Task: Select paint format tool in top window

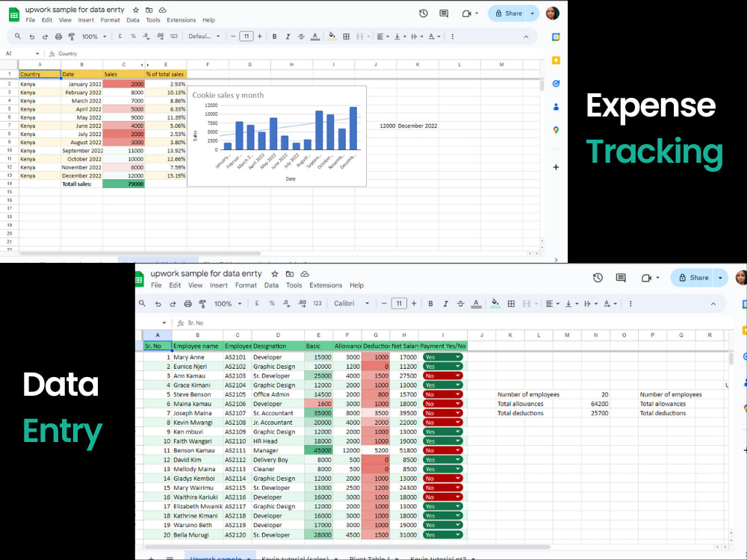Action: point(72,36)
